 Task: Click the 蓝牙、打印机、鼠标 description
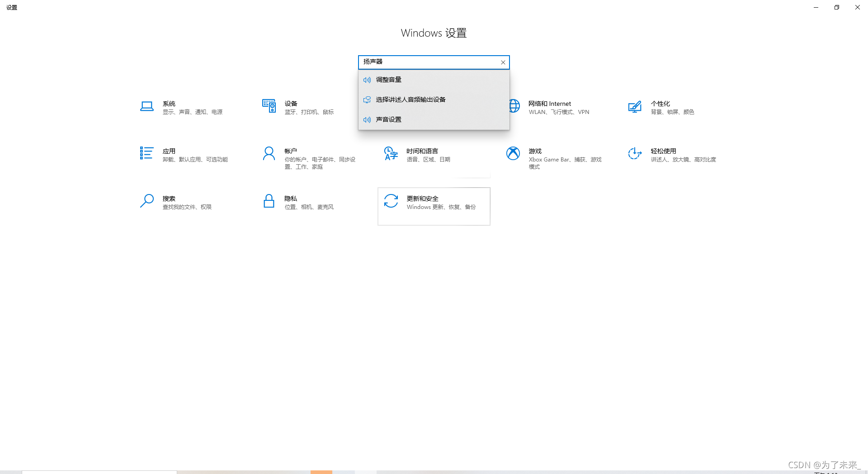[309, 112]
